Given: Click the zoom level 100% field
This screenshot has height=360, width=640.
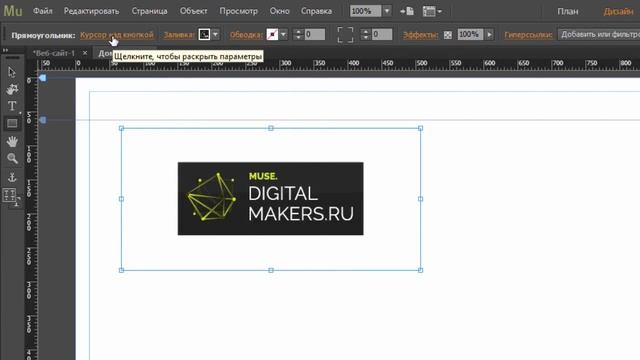Looking at the screenshot, I should pos(365,11).
